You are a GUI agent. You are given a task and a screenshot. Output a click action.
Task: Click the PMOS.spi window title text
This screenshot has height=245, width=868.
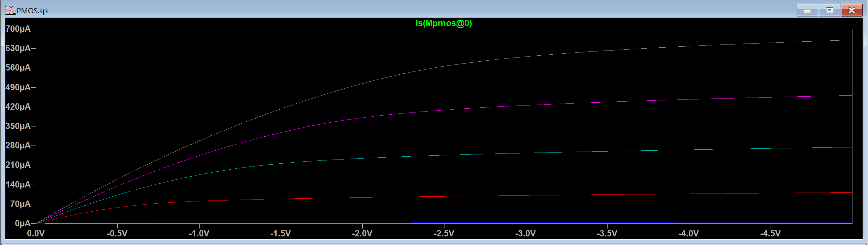tap(33, 11)
